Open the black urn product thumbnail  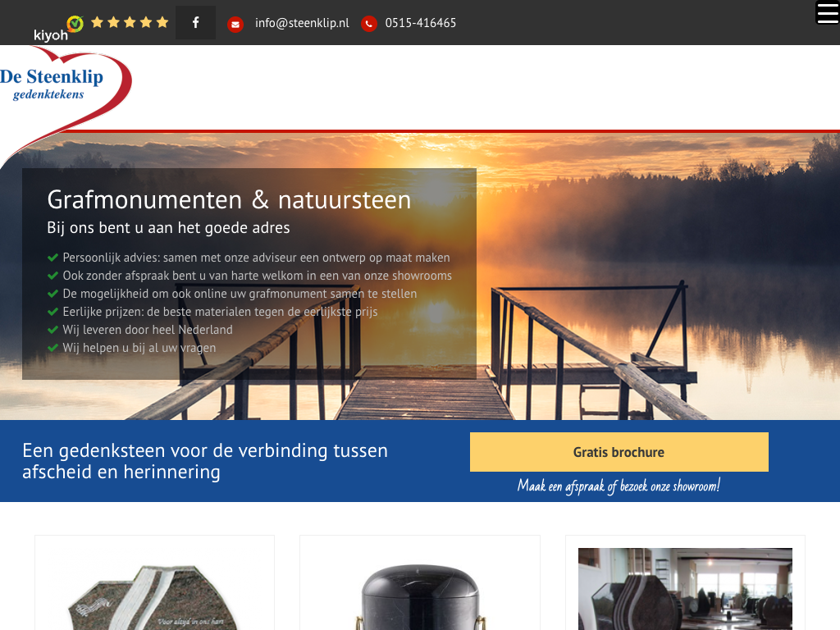[x=420, y=583]
